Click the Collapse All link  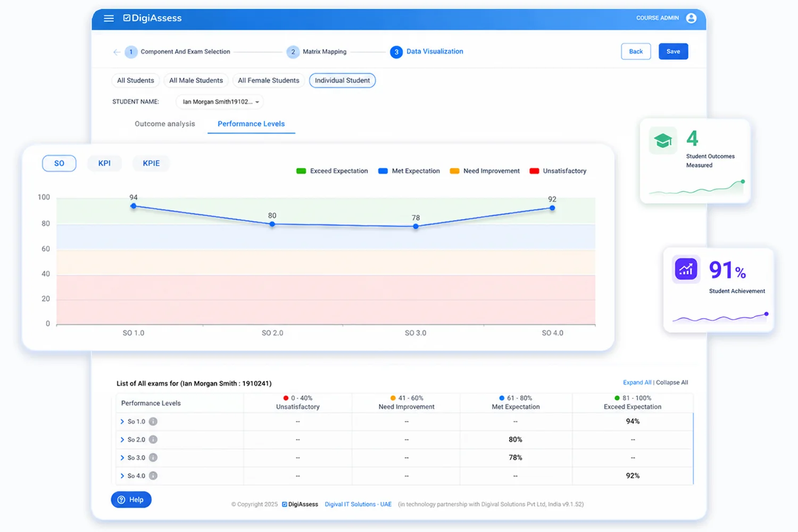click(672, 383)
